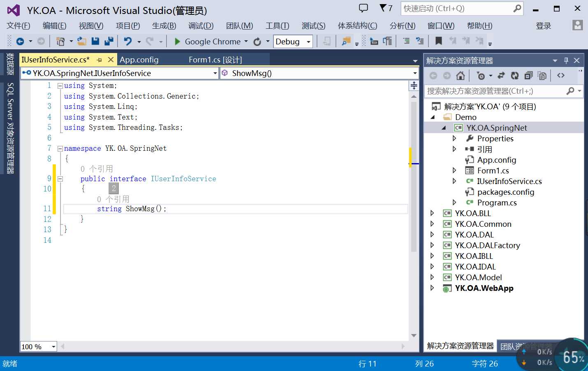Image resolution: width=588 pixels, height=371 pixels.
Task: Navigate backward with the toolbar back arrow
Action: click(20, 41)
